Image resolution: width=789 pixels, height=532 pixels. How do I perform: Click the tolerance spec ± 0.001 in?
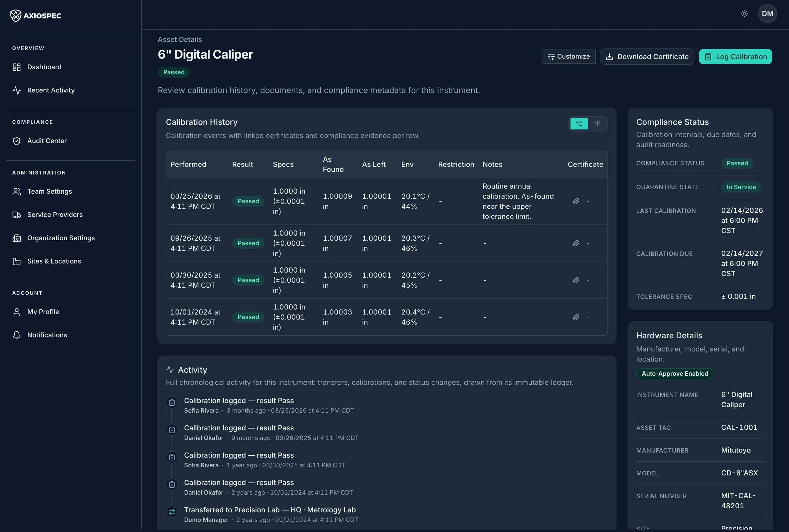738,296
